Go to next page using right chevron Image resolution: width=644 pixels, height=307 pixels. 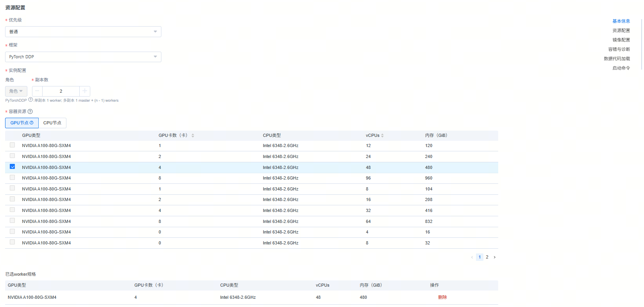coord(494,257)
